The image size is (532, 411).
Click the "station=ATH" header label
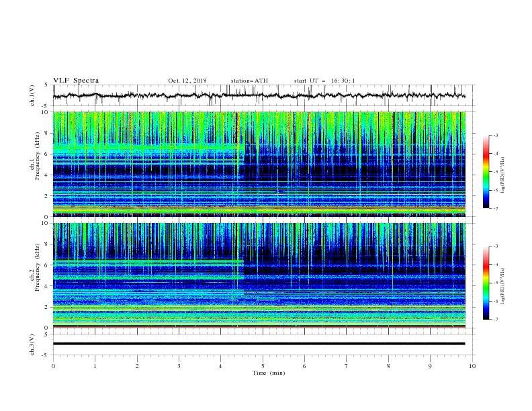point(249,81)
